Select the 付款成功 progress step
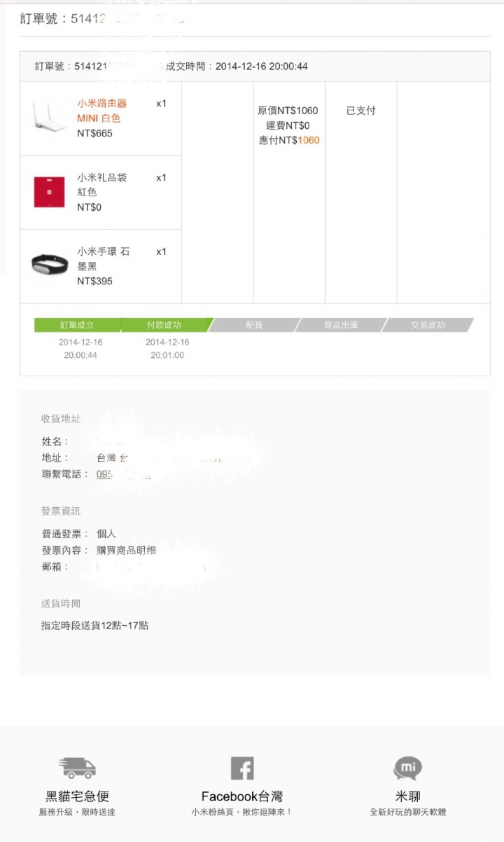 pyautogui.click(x=165, y=325)
